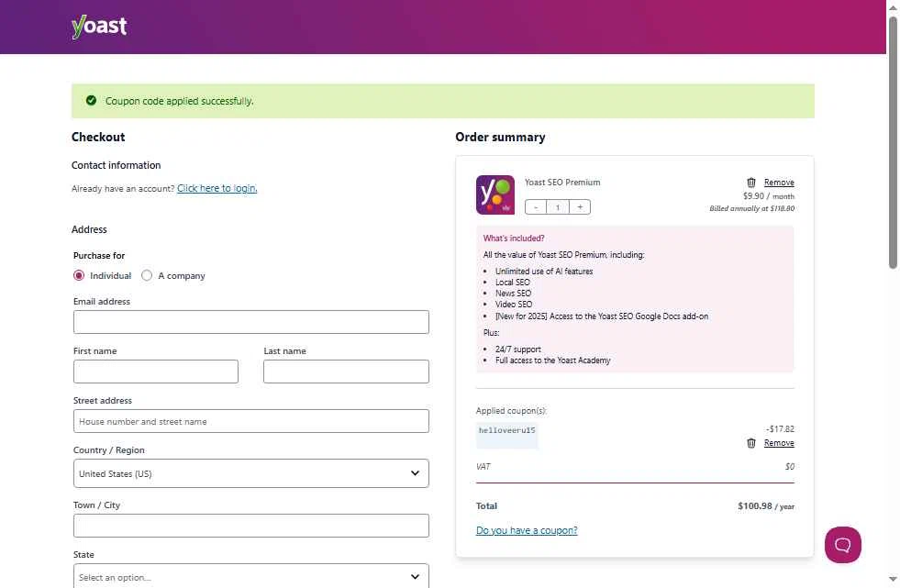This screenshot has width=900, height=588.
Task: Click the Yoast SEO Premium product thumbnail
Action: [494, 195]
